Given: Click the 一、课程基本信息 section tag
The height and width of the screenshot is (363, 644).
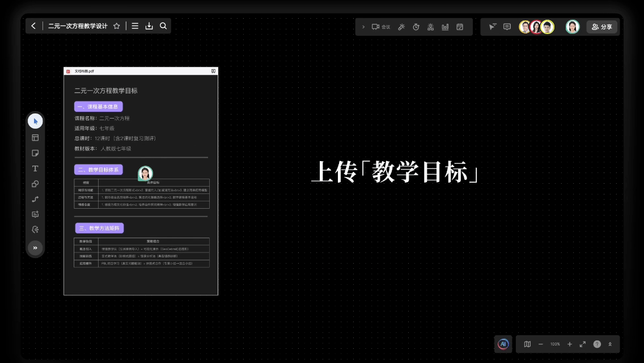Looking at the screenshot, I should (99, 107).
